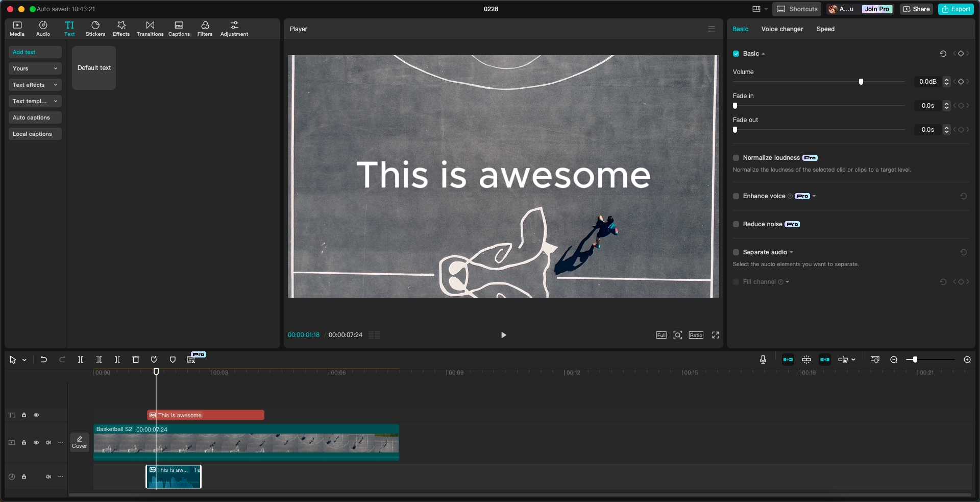Select the Basic tab

coord(740,29)
